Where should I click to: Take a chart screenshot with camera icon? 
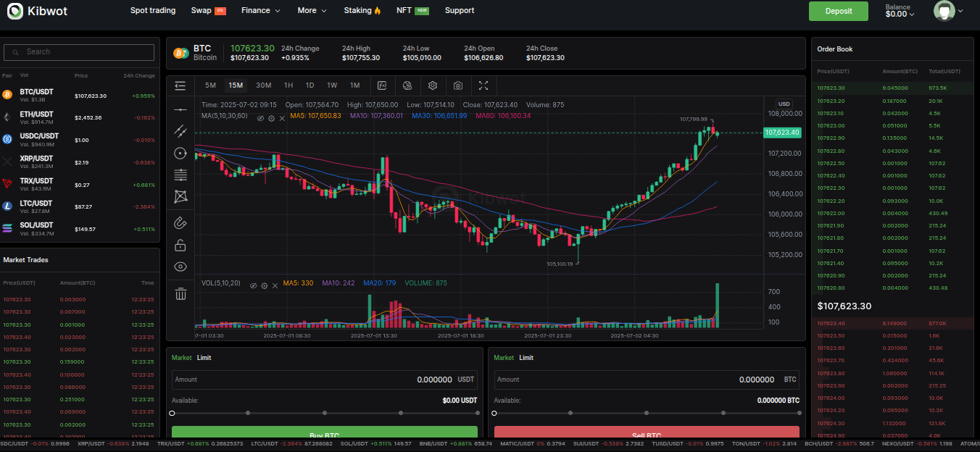(458, 85)
